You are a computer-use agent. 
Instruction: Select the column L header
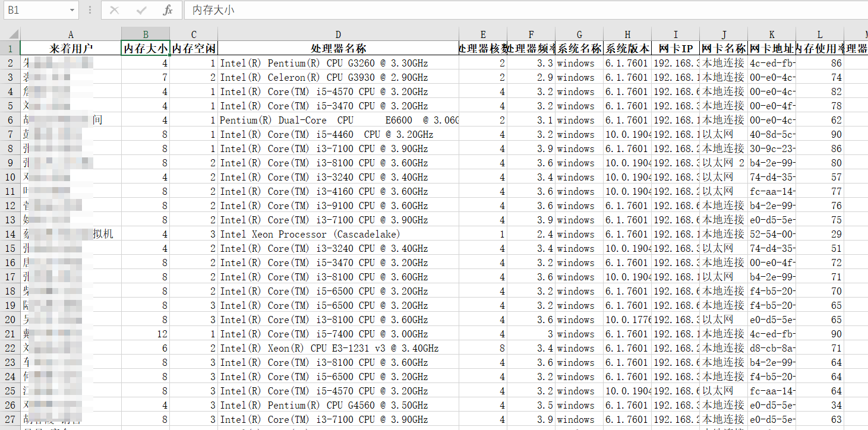point(820,34)
